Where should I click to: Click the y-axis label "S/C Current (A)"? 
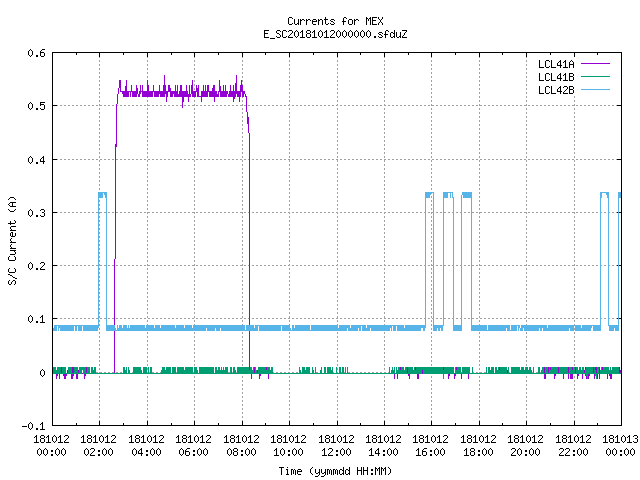tap(12, 240)
